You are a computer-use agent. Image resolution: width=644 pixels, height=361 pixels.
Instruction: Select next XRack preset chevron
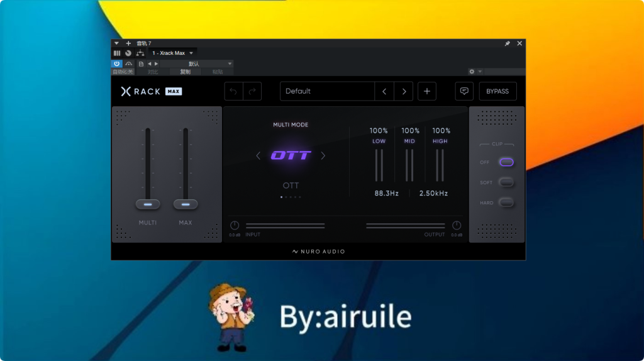[404, 91]
